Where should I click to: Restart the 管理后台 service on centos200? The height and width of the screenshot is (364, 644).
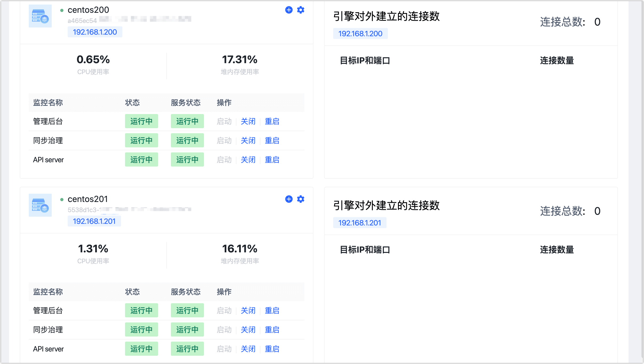click(x=272, y=121)
